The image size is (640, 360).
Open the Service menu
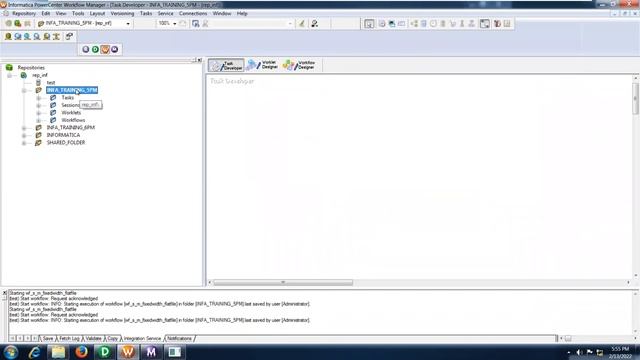click(165, 13)
